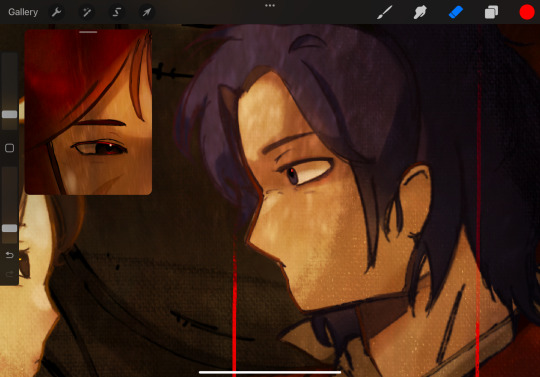Activate the Transform arrow tool

tap(147, 12)
